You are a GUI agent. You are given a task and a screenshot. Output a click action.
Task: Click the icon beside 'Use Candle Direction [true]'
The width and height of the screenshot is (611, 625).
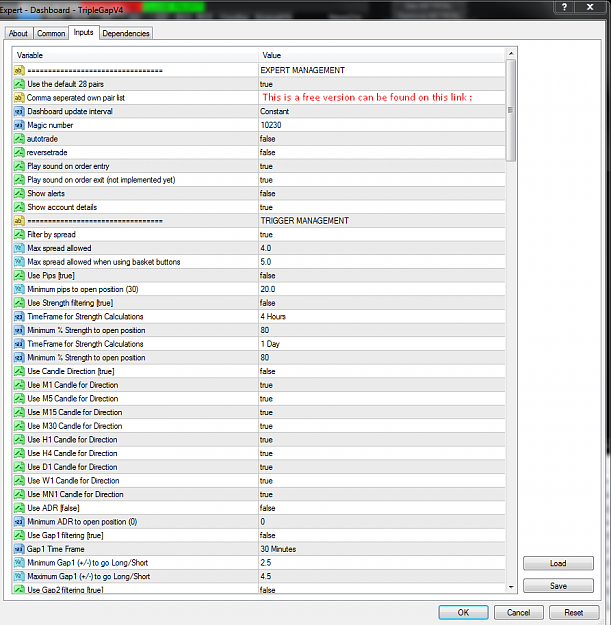pos(19,371)
